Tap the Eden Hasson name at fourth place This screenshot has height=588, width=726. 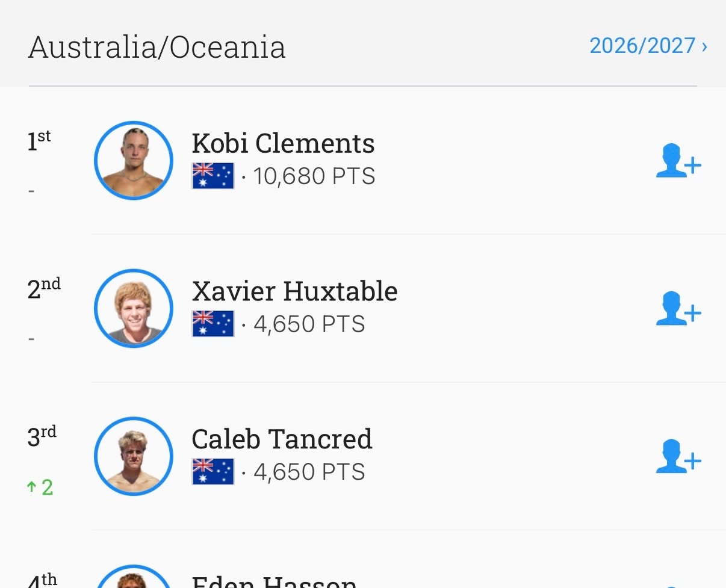pos(274,581)
